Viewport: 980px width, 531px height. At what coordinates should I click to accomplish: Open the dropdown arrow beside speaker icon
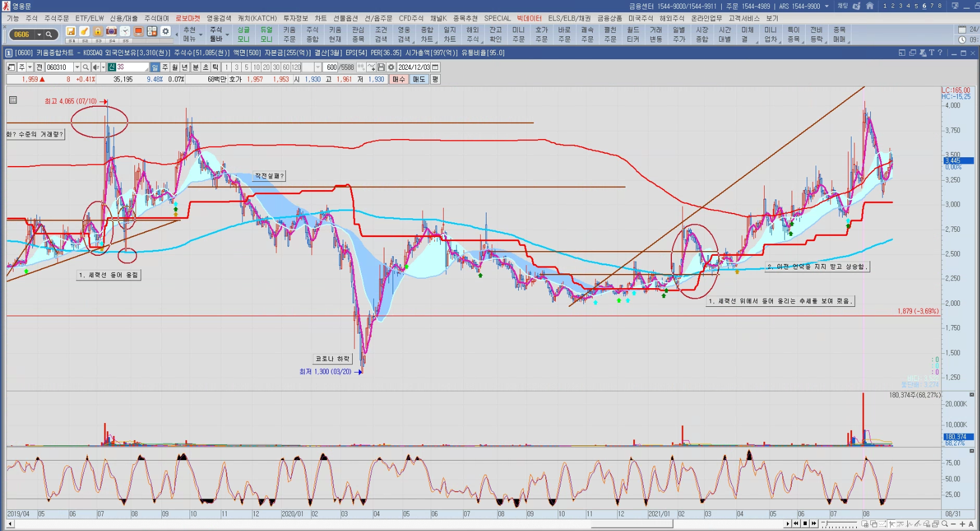pos(103,67)
